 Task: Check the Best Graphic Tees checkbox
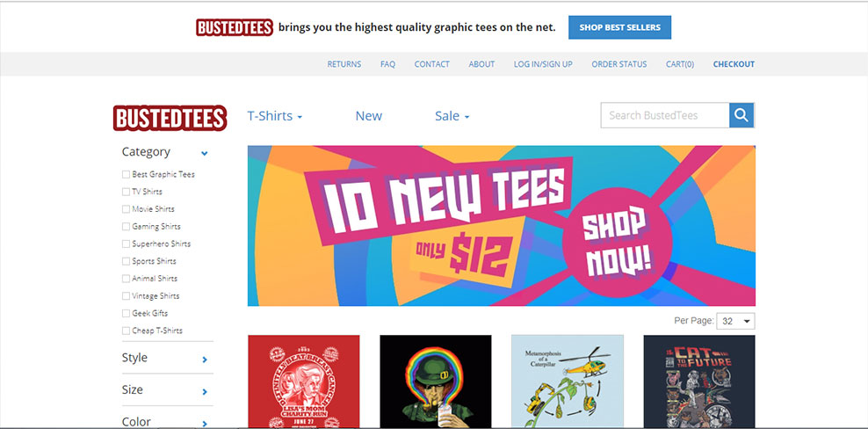[126, 175]
